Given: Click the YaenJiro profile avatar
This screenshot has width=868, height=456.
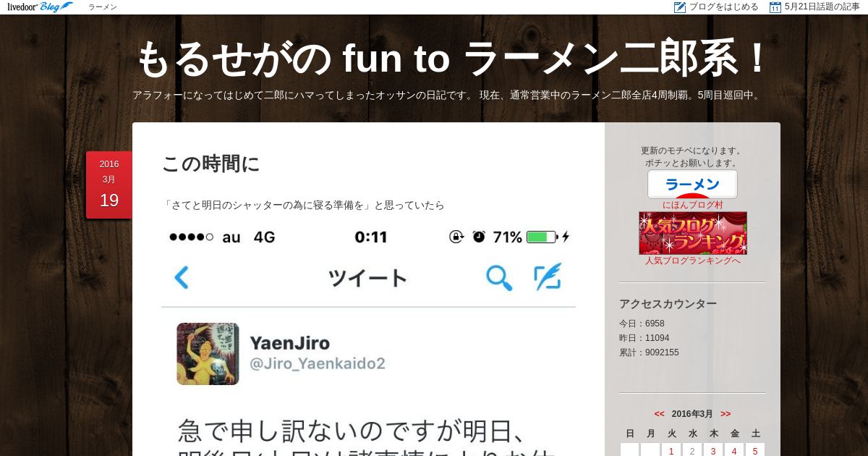Looking at the screenshot, I should 208,354.
